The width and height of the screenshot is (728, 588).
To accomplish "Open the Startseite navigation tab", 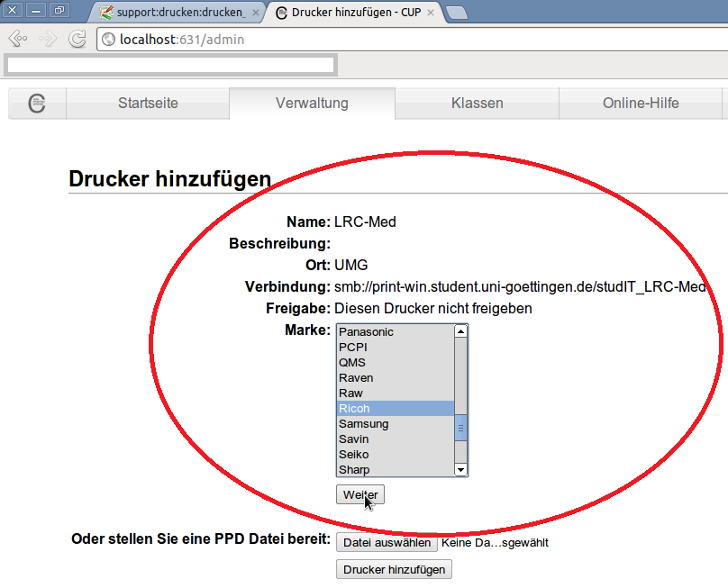I will tap(148, 103).
